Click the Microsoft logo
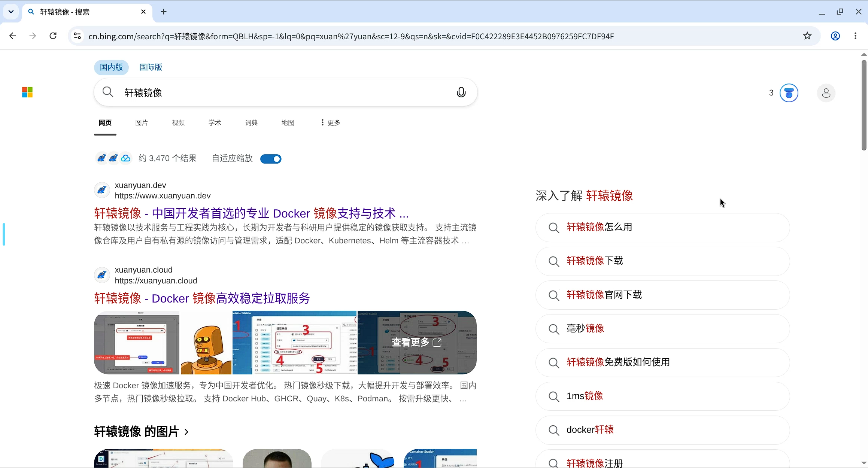The width and height of the screenshot is (868, 468). [27, 92]
